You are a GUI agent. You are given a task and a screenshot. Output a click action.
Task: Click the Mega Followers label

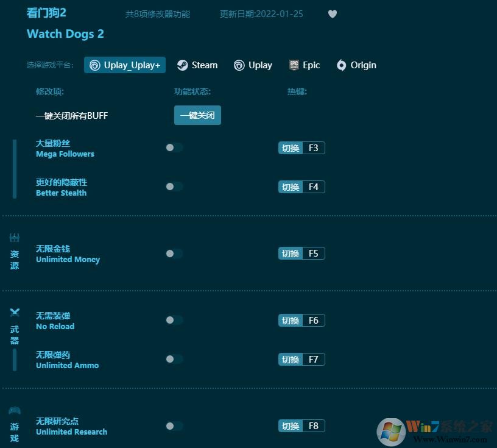[65, 154]
